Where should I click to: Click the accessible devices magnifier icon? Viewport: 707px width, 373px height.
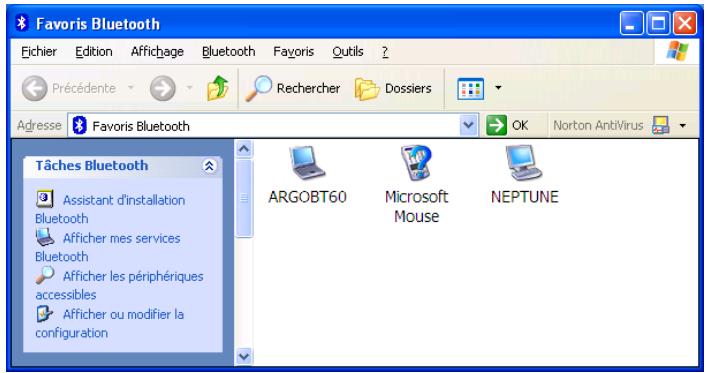pyautogui.click(x=45, y=275)
